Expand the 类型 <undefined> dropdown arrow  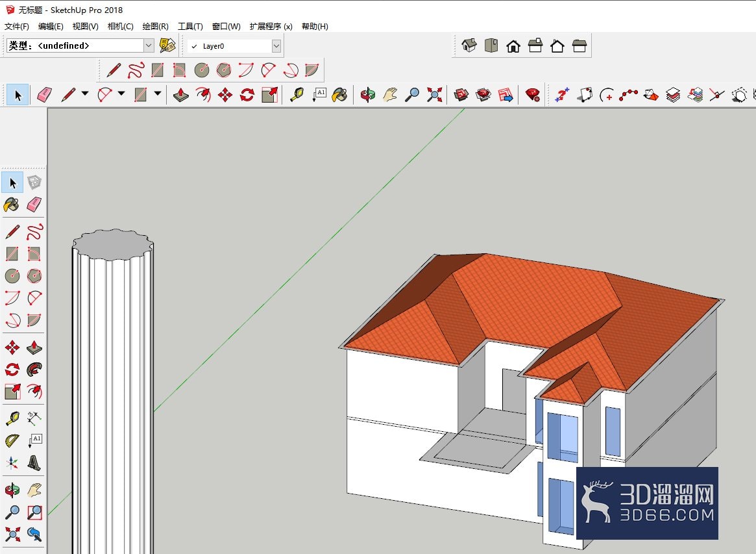point(149,45)
